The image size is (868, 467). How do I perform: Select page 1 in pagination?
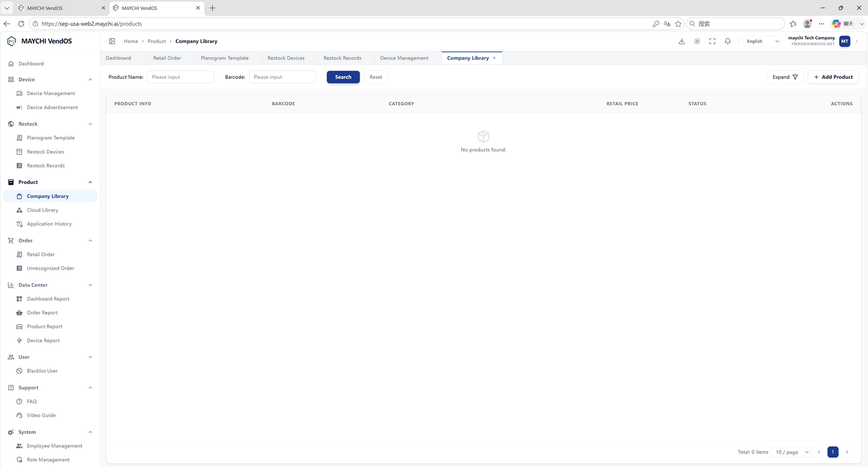[833, 452]
